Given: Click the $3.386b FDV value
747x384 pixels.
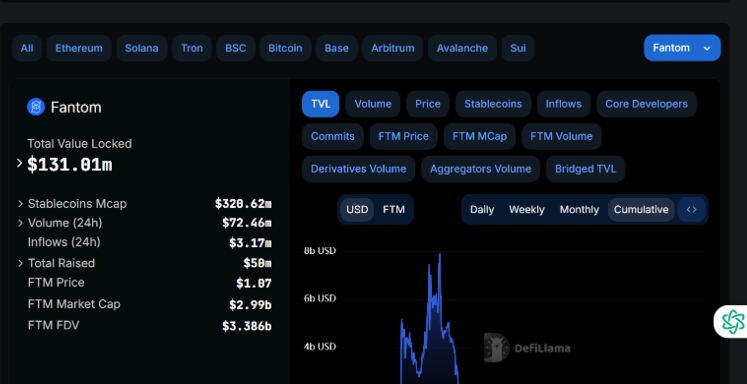Looking at the screenshot, I should pyautogui.click(x=247, y=326).
